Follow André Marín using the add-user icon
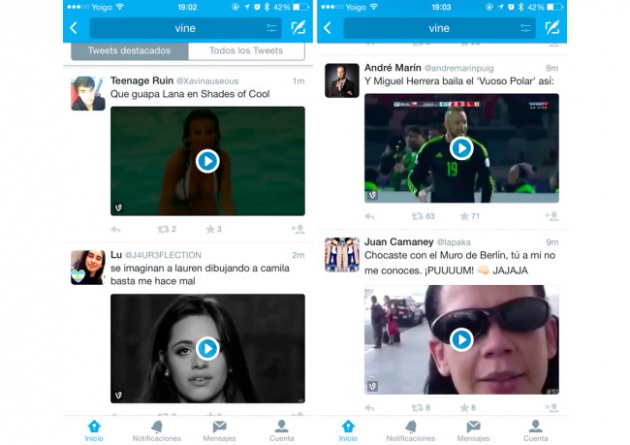The height and width of the screenshot is (445, 630). pyautogui.click(x=551, y=216)
